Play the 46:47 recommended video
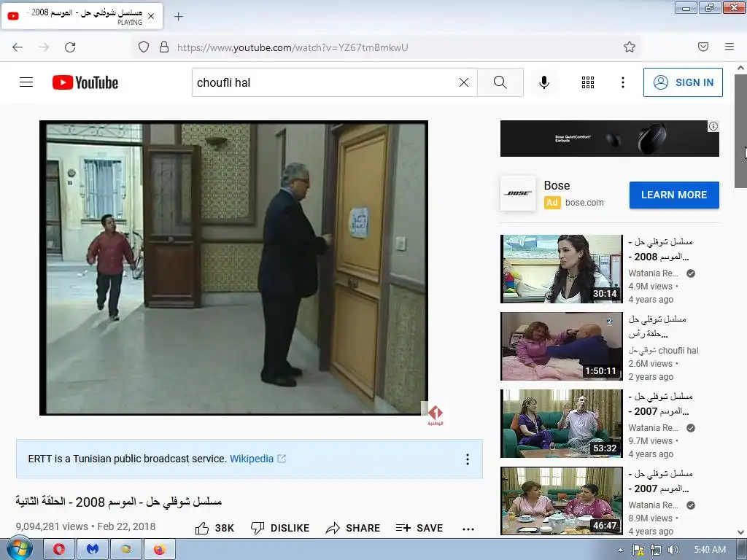This screenshot has width=747, height=560. click(x=561, y=501)
